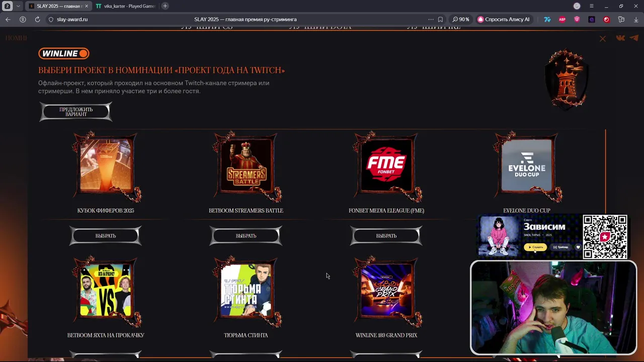The height and width of the screenshot is (362, 644).
Task: Click the Спросить Алису AI button
Action: click(504, 19)
